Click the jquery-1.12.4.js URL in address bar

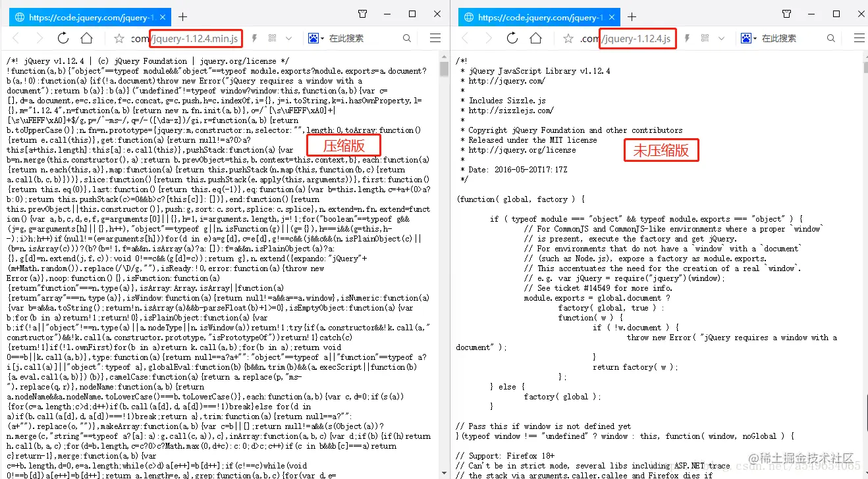point(637,39)
